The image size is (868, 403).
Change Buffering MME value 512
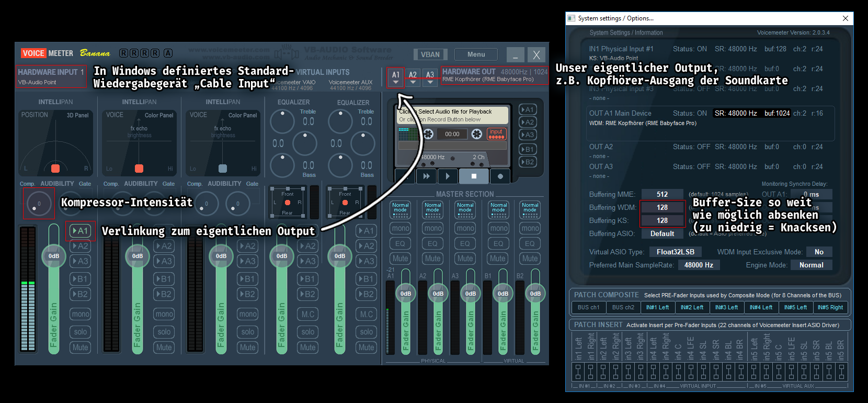[x=663, y=194]
